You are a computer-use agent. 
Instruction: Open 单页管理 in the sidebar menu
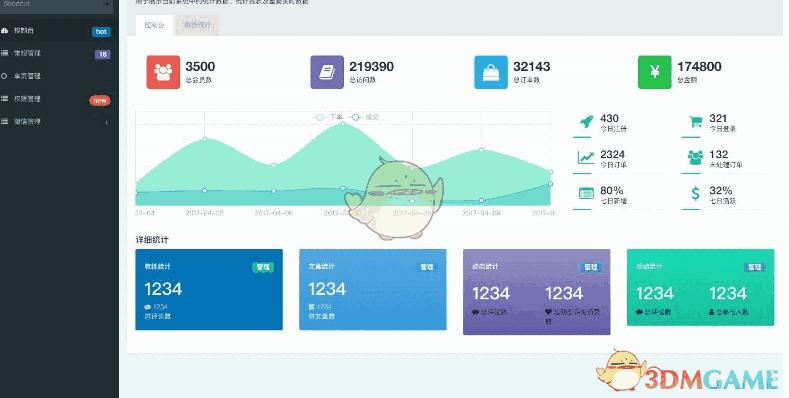59,76
